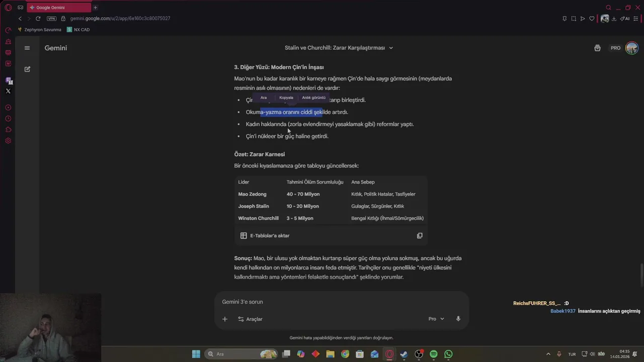Click the browser profile avatar in toolbar

pyautogui.click(x=605, y=19)
